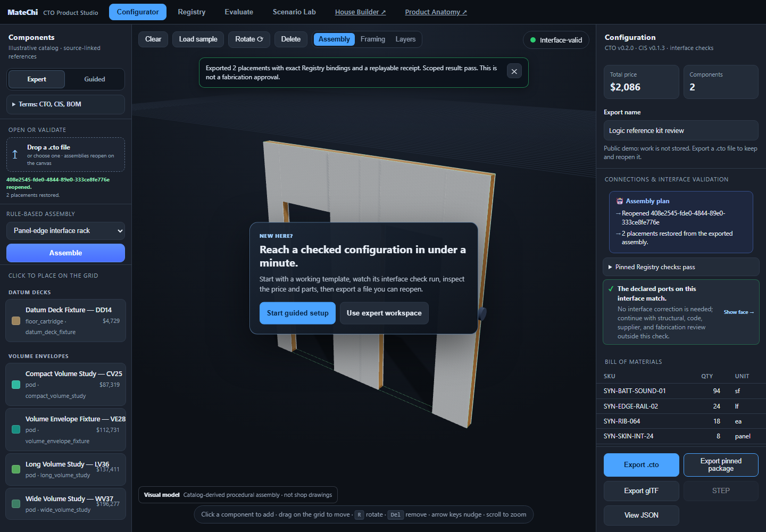This screenshot has height=532, width=766.
Task: Click Start guided setup button
Action: (298, 313)
